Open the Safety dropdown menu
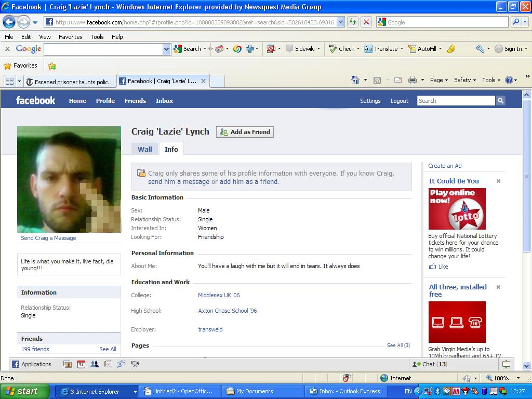This screenshot has width=532, height=399. (465, 80)
